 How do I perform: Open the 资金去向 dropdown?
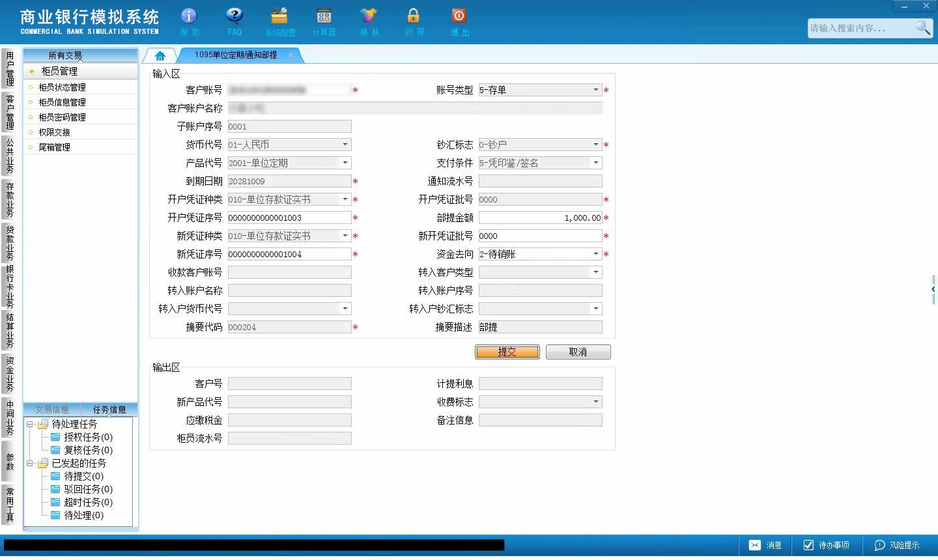point(595,254)
